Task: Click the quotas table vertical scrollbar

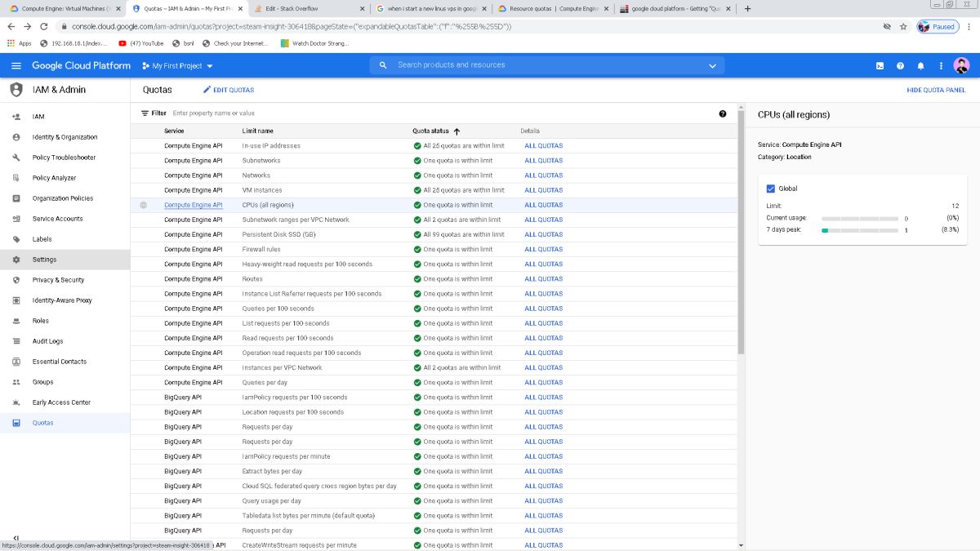Action: coord(741,233)
